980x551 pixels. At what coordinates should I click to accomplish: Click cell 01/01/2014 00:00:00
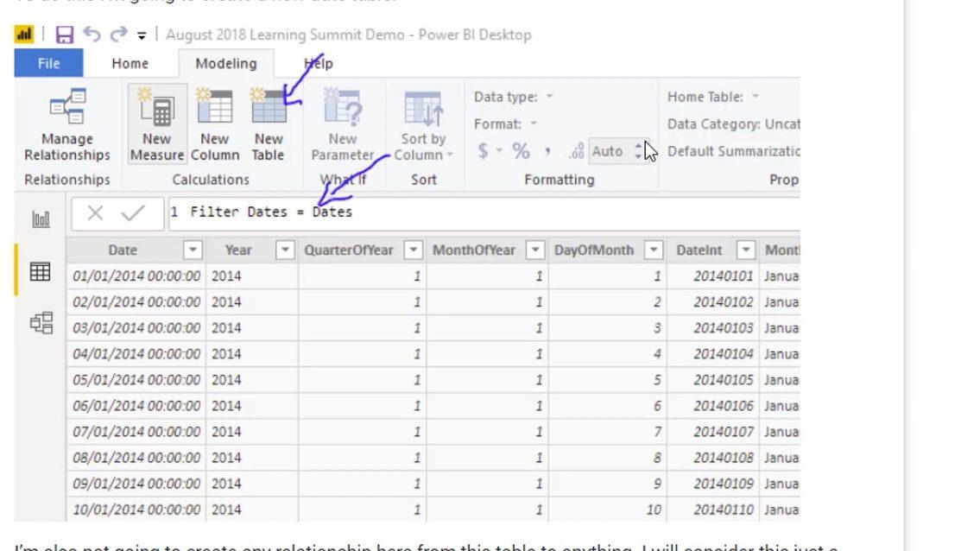[x=136, y=275]
